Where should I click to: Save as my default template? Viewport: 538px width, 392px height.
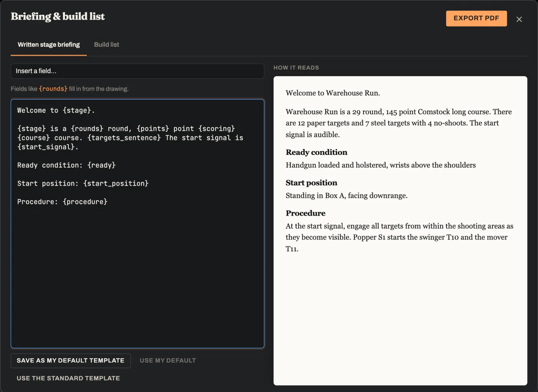point(71,360)
